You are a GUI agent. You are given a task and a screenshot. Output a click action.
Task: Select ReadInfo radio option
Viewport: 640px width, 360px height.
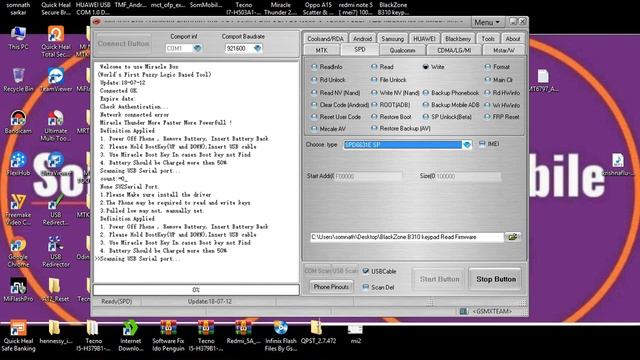click(x=314, y=67)
